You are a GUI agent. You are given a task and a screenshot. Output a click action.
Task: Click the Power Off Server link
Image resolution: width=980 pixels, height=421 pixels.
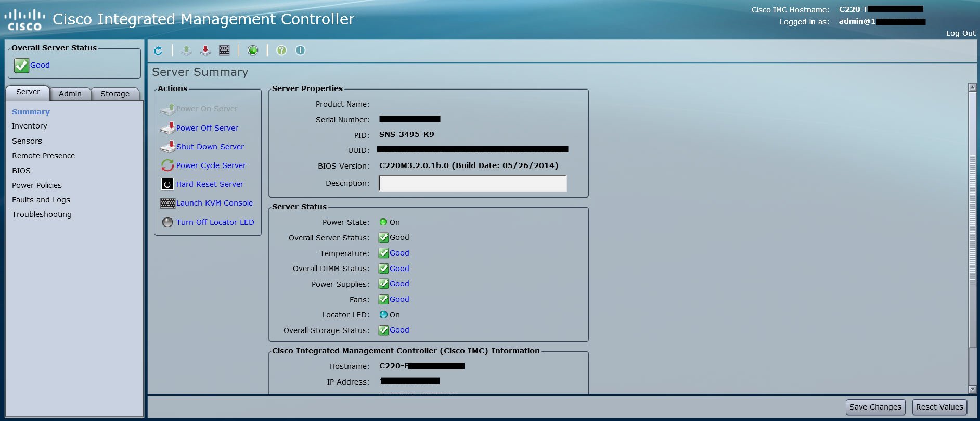(x=207, y=128)
